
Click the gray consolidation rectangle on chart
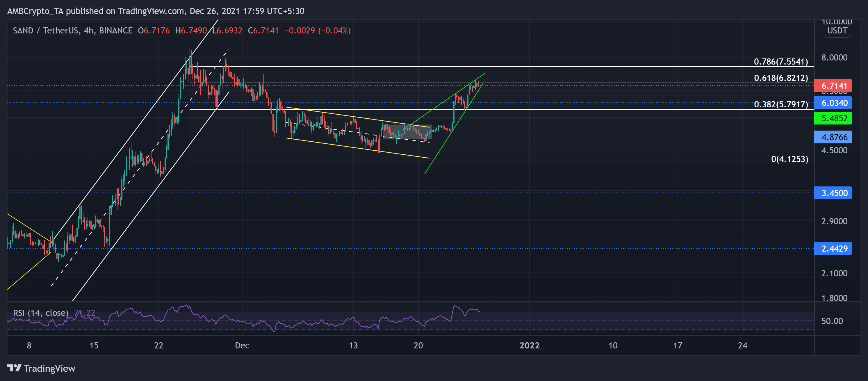tap(407, 131)
